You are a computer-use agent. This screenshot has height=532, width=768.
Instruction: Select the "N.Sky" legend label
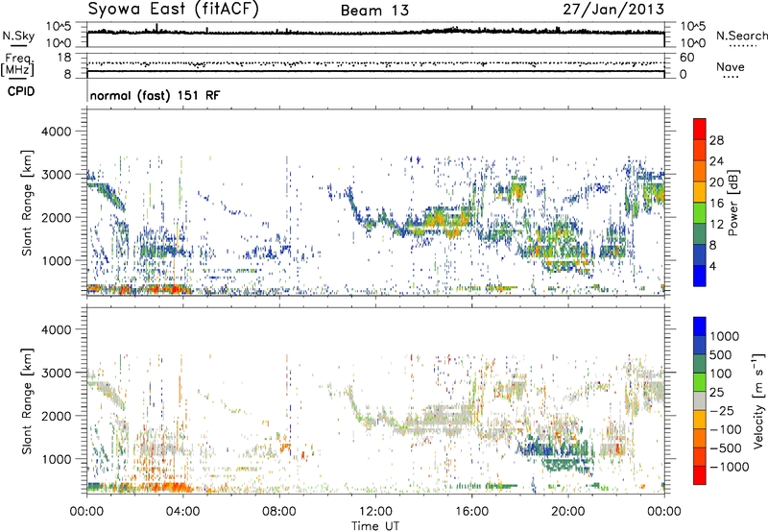[x=18, y=36]
